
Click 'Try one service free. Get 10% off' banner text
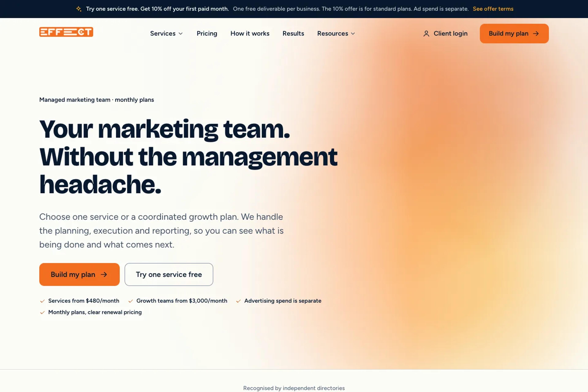click(x=158, y=9)
